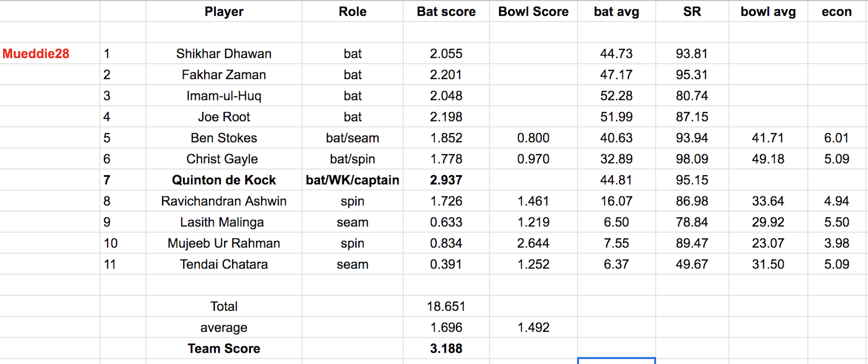
Task: Click Tendai Chatara's strike rate 49.67
Action: point(692,264)
